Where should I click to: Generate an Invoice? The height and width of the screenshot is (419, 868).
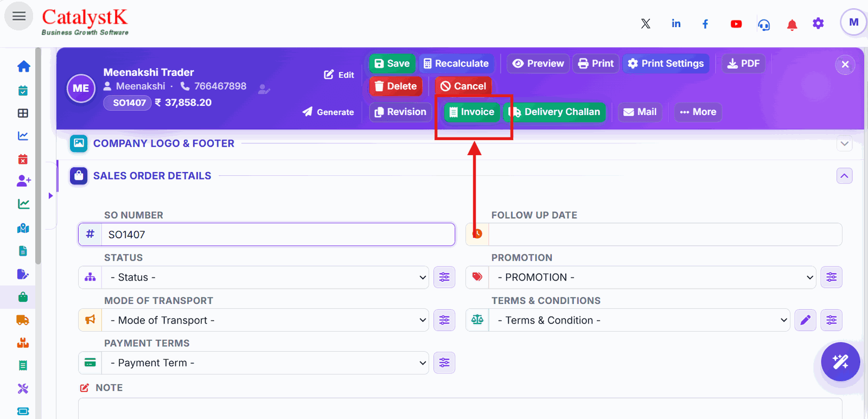472,112
